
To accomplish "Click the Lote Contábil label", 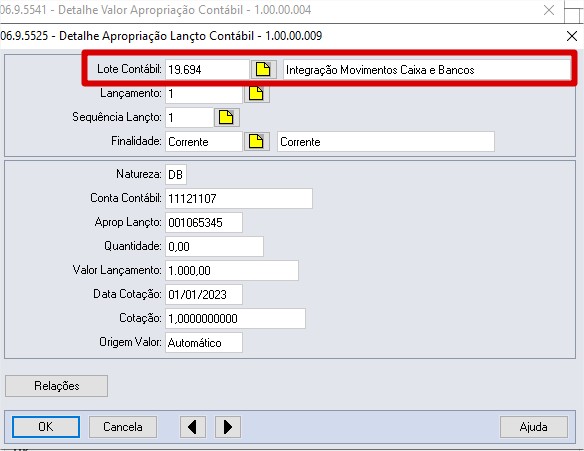I will pos(129,69).
